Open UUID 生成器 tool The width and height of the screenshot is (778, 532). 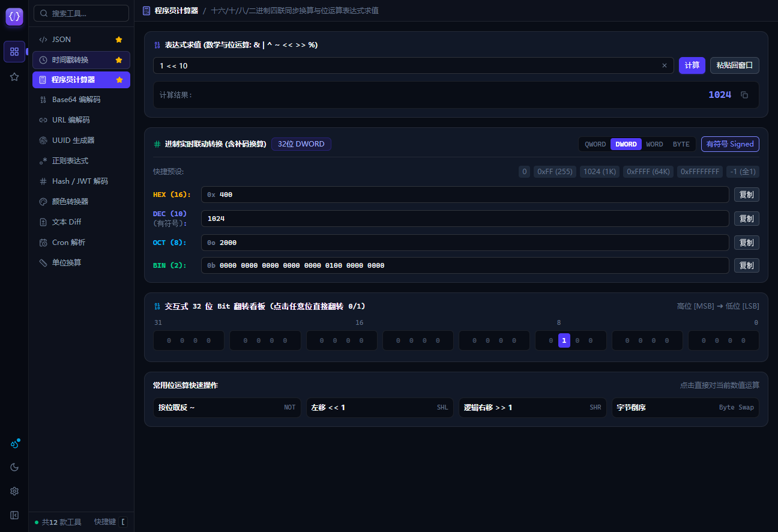(81, 141)
